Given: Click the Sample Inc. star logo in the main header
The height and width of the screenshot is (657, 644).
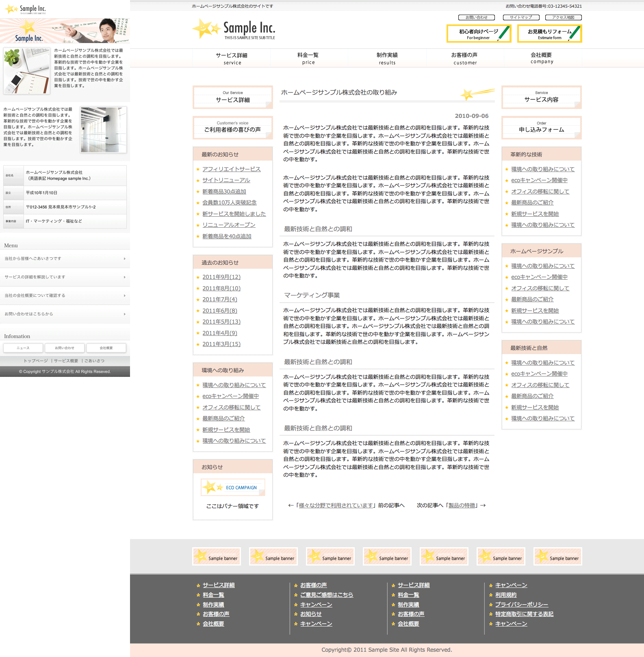Looking at the screenshot, I should click(x=234, y=29).
